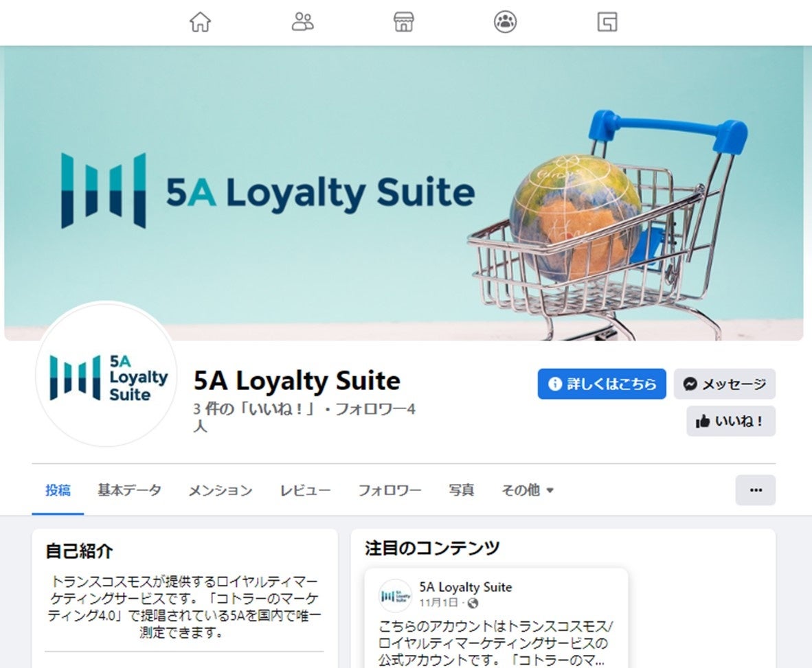Open the Gaming icon in top navigation
The width and height of the screenshot is (812, 668).
tap(607, 22)
